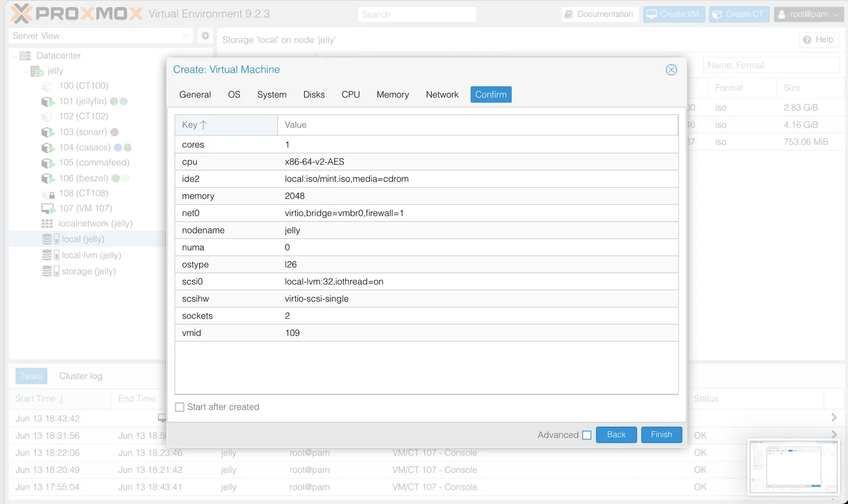This screenshot has width=848, height=504.
Task: Click the Create VM button
Action: (x=674, y=14)
